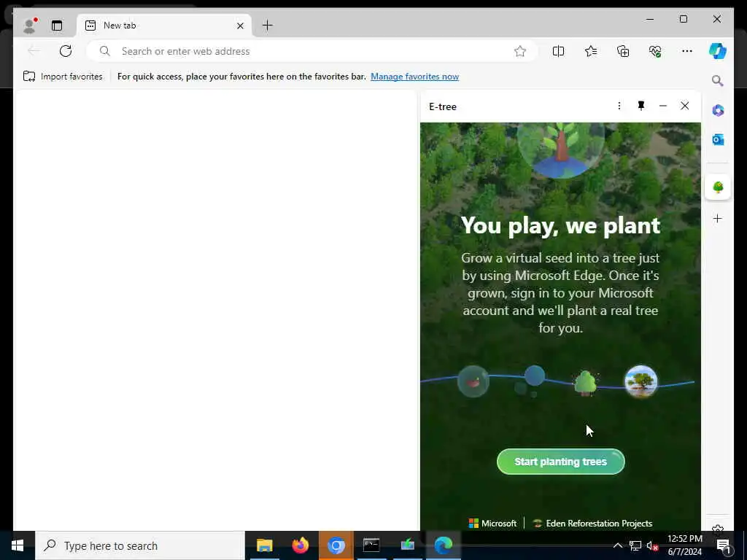Click Type here to search box
747x560 pixels.
point(140,545)
